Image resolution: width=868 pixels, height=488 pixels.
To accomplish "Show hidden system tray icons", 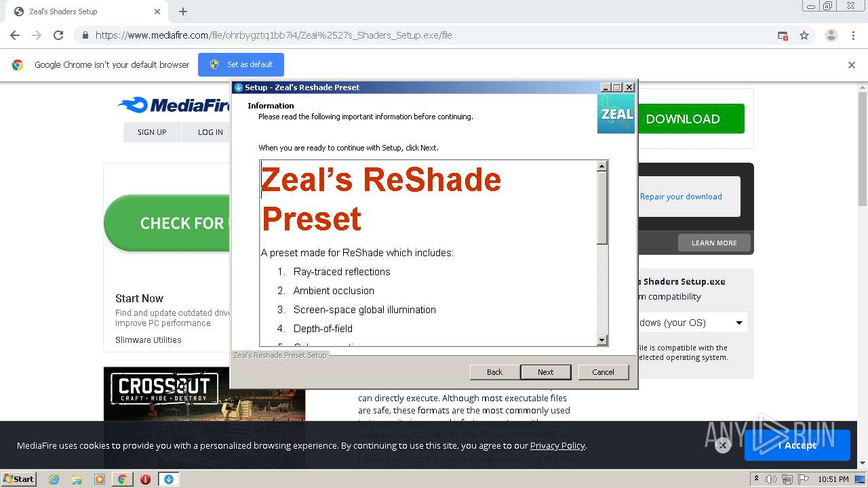I will tap(757, 479).
